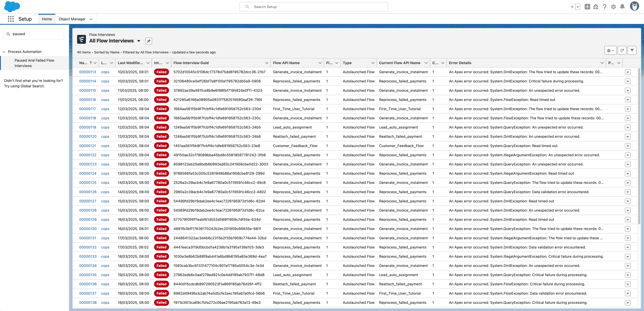Open flow interview record 00000120
Viewport: 644px width, 311px height.
tap(88, 136)
